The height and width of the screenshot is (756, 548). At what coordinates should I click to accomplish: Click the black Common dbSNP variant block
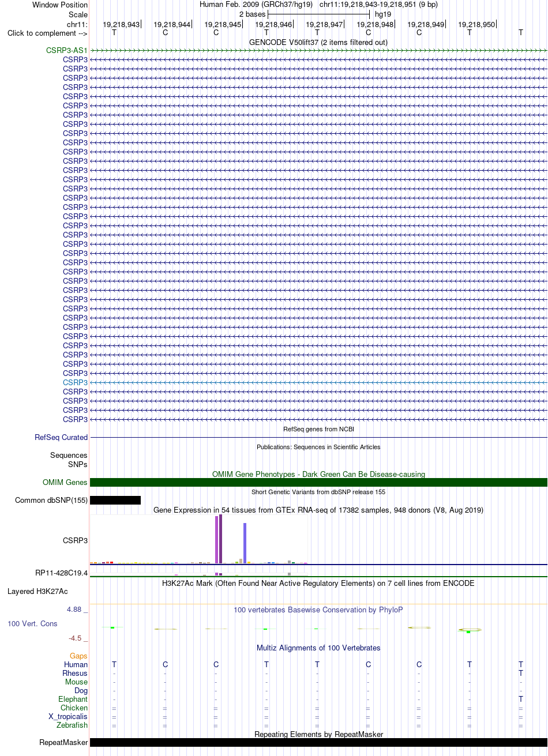[115, 501]
